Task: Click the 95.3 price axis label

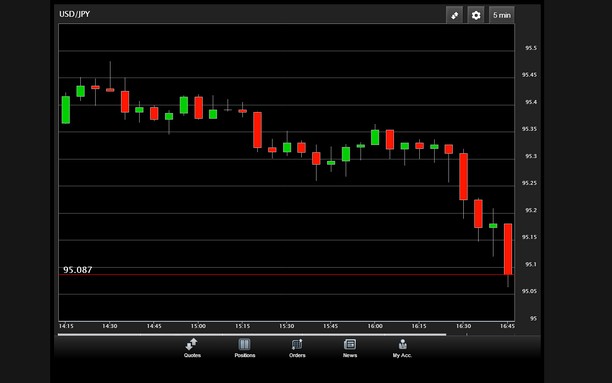Action: pyautogui.click(x=531, y=156)
